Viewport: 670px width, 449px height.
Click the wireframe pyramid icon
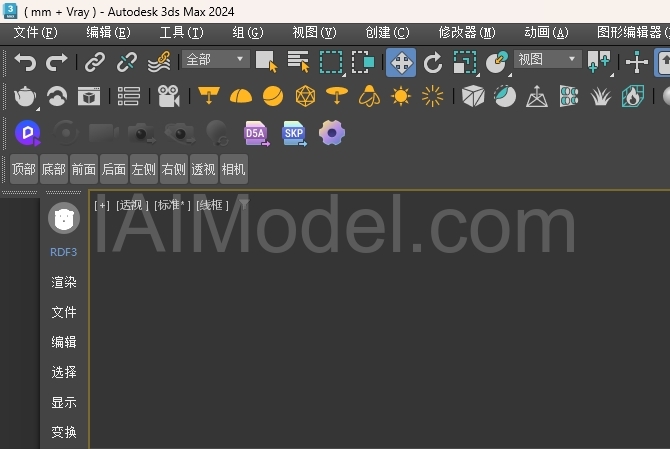[x=537, y=96]
